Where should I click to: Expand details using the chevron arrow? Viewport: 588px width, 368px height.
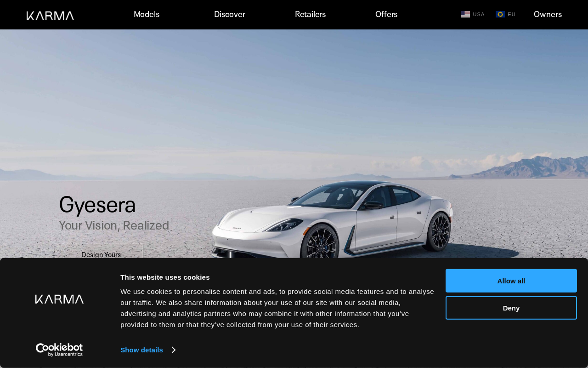[x=174, y=350]
